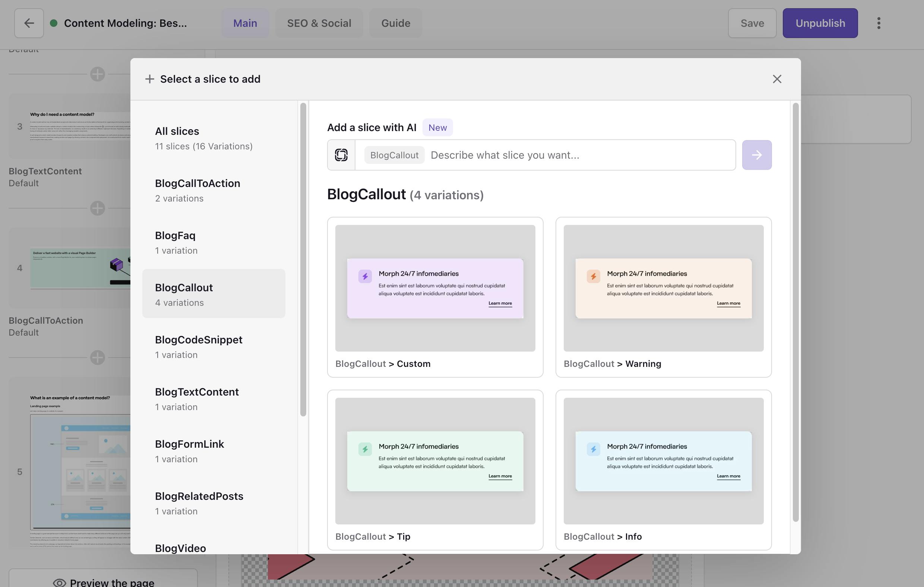
Task: Submit the AI slice request via the arrow button
Action: point(756,155)
